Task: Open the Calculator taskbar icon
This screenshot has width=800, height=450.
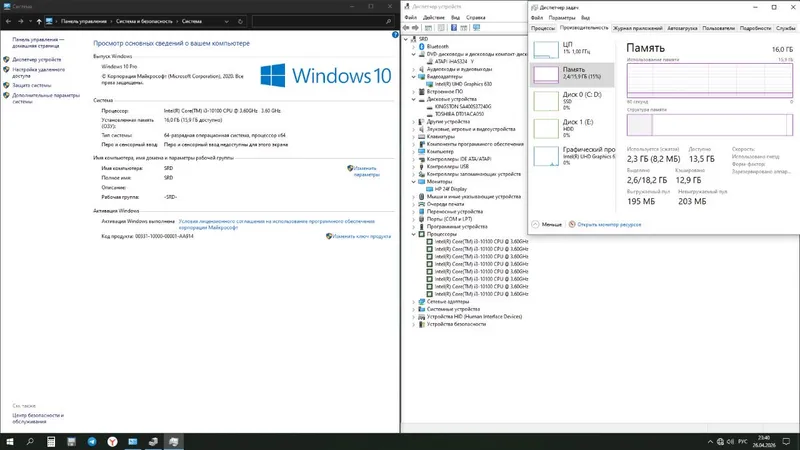Action: (51, 442)
